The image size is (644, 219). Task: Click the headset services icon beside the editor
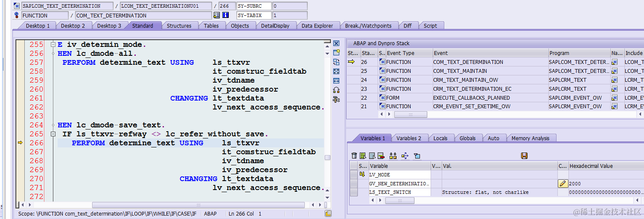pos(336,90)
